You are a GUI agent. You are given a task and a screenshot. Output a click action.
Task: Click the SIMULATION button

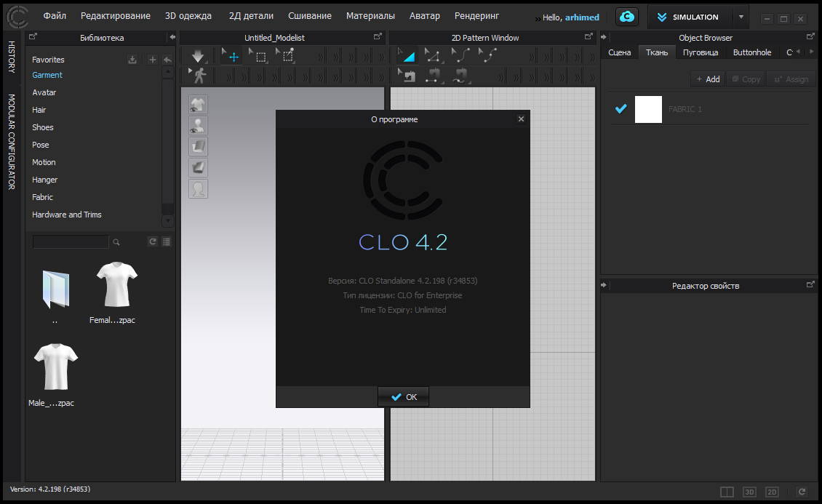pos(689,17)
